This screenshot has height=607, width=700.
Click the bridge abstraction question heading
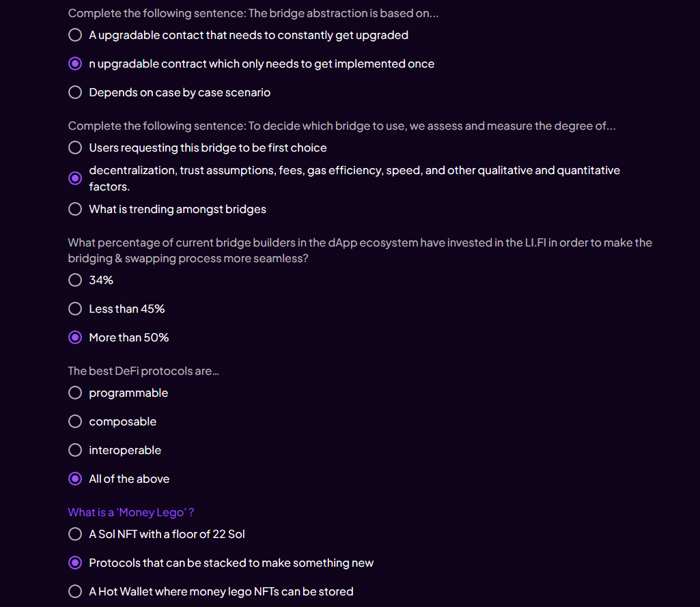click(253, 14)
